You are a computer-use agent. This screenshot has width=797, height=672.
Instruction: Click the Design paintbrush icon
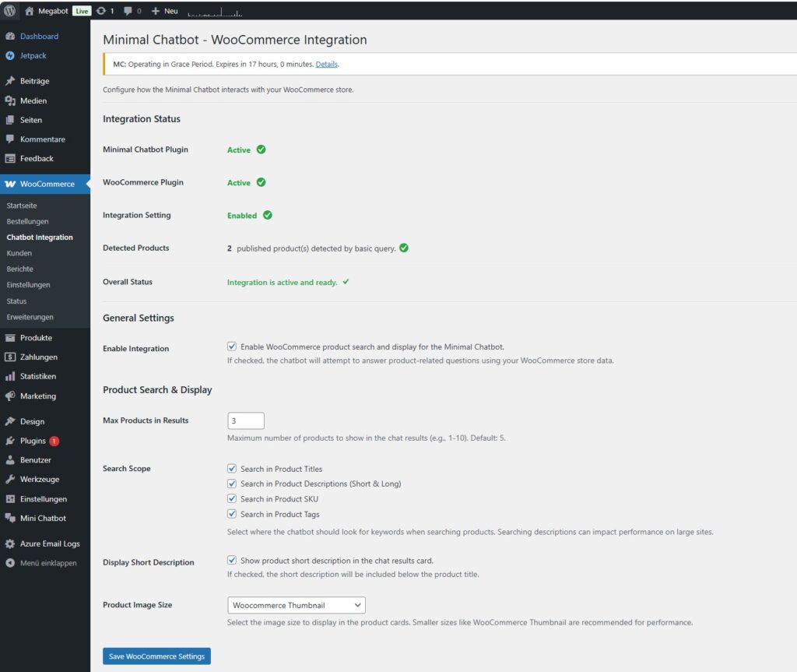[x=10, y=421]
